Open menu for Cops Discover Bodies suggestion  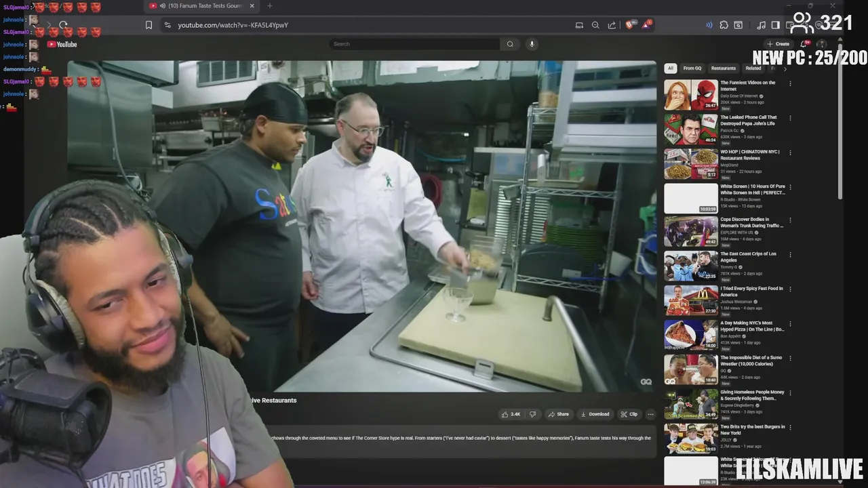(x=790, y=220)
